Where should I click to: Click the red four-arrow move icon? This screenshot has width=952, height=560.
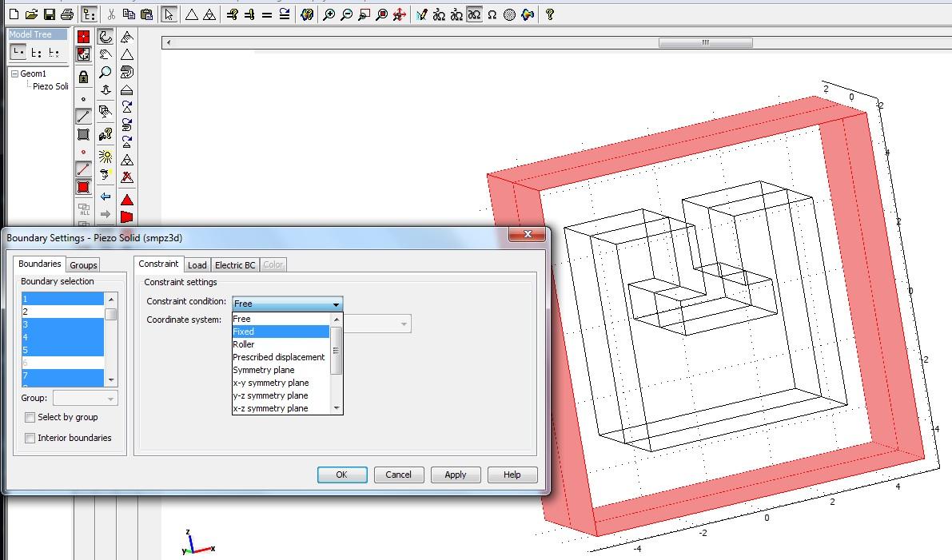click(x=399, y=14)
